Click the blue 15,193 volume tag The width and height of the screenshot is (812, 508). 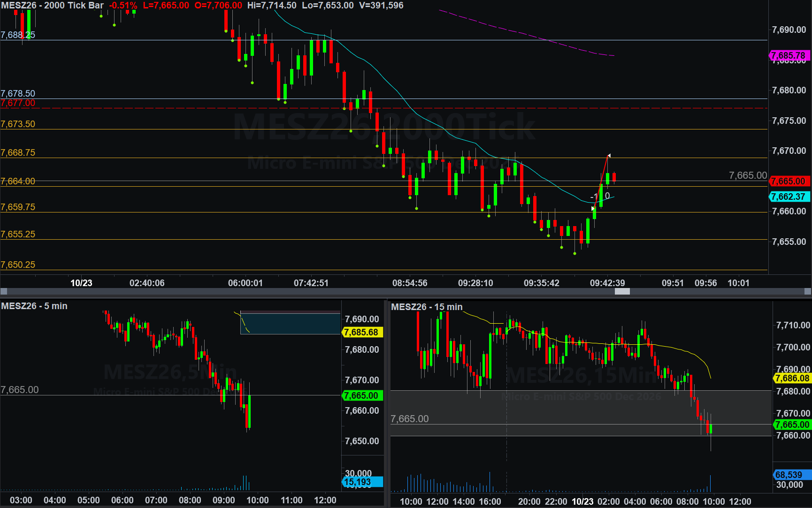point(362,482)
